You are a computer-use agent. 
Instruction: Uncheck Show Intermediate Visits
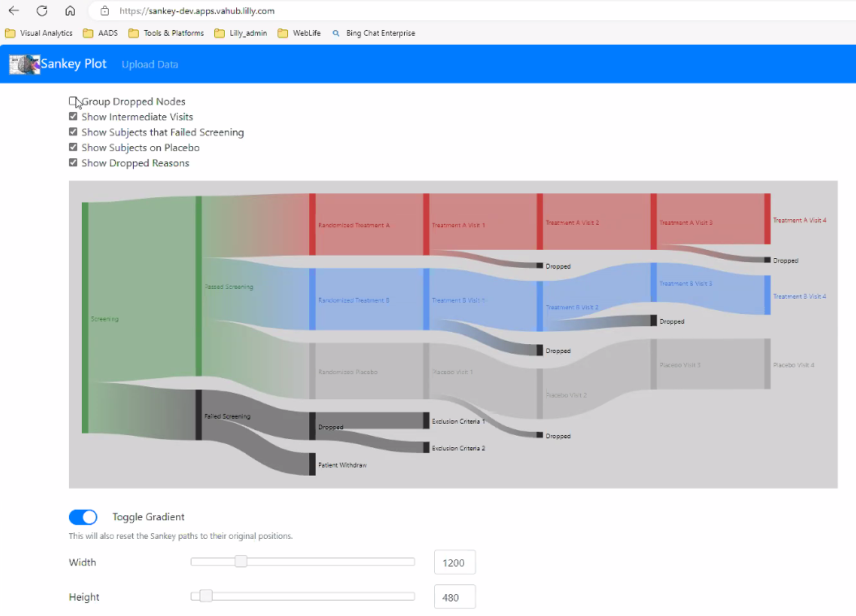73,116
